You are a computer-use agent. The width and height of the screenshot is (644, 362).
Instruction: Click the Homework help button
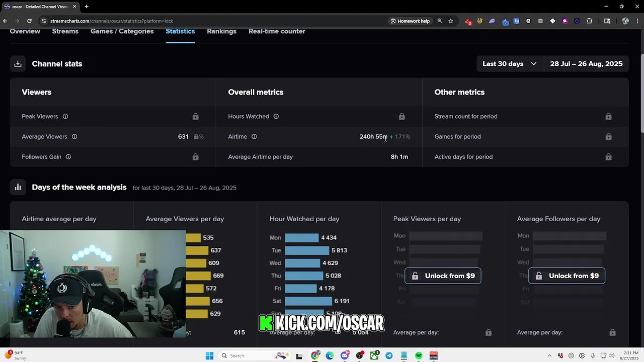[x=410, y=21]
